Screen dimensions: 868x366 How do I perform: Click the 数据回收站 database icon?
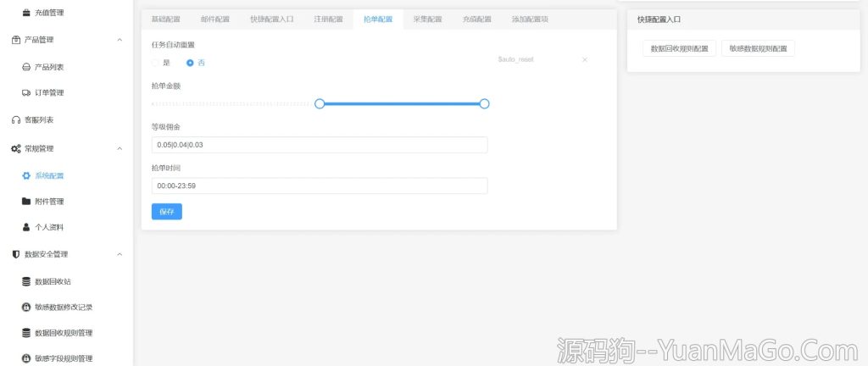tap(26, 281)
